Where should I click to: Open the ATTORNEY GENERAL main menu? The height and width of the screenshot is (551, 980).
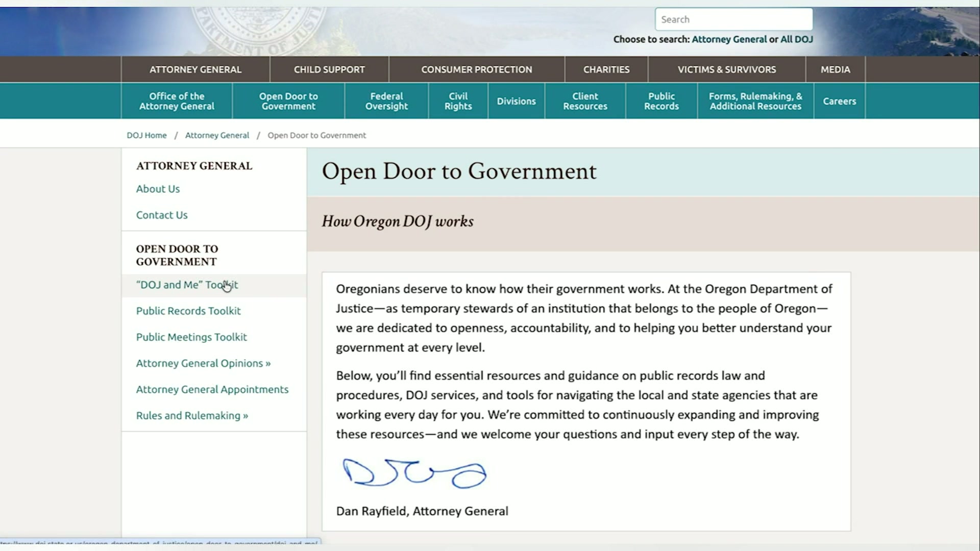click(195, 69)
